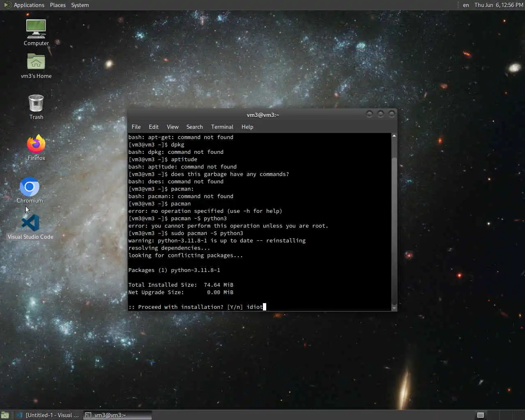The image size is (525, 420).
Task: Click 'bash: aptitude: command not found' line
Action: (x=183, y=167)
